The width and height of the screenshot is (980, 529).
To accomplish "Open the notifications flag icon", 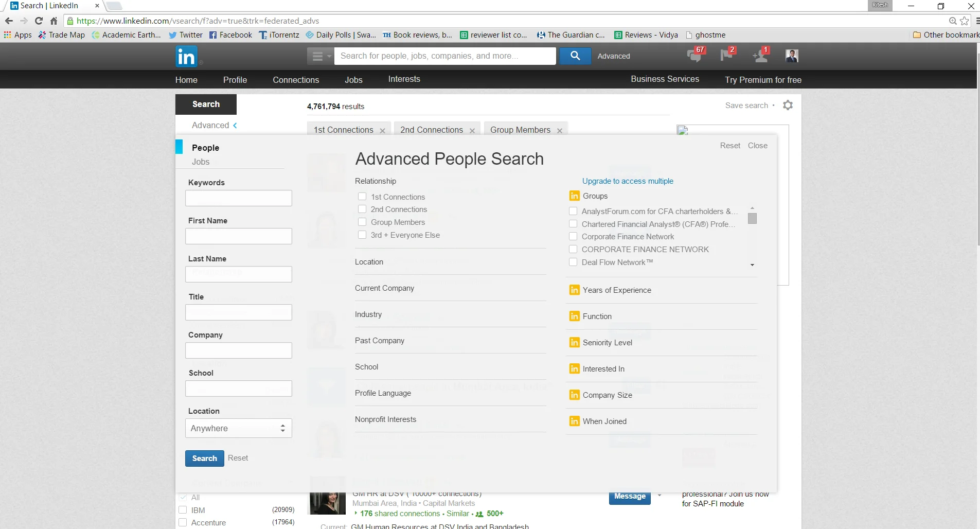I will coord(726,55).
